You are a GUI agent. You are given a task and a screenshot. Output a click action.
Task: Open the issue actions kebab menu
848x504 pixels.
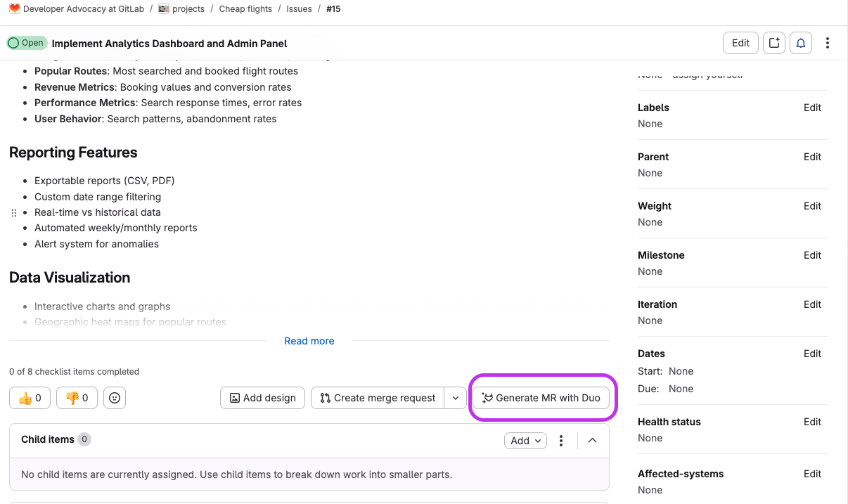[828, 42]
